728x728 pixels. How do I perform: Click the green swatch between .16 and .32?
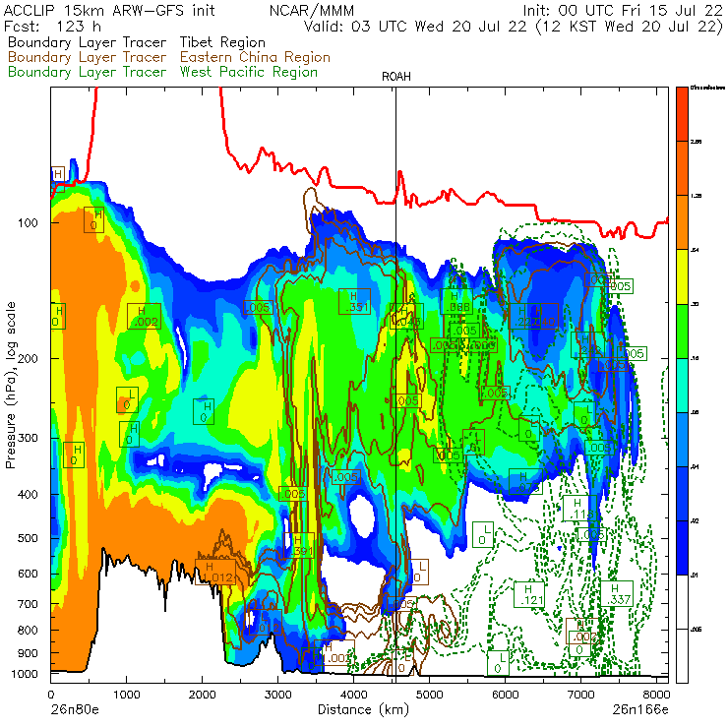tap(682, 331)
